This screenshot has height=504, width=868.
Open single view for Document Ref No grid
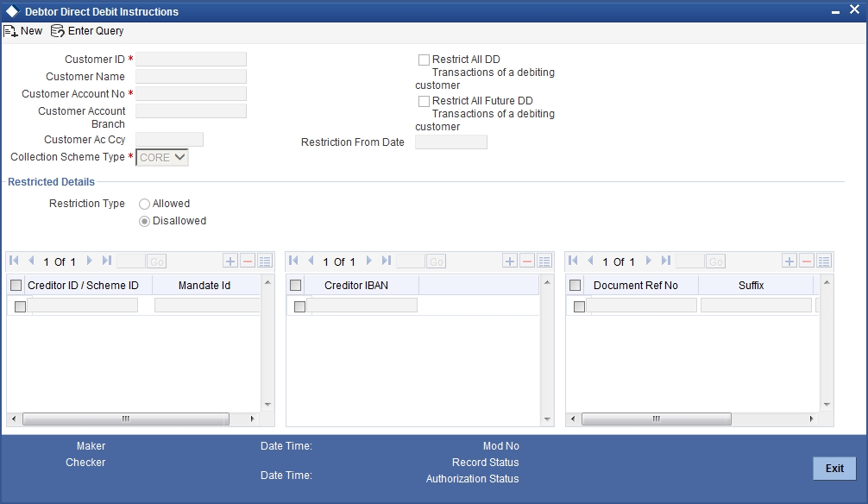[x=824, y=261]
